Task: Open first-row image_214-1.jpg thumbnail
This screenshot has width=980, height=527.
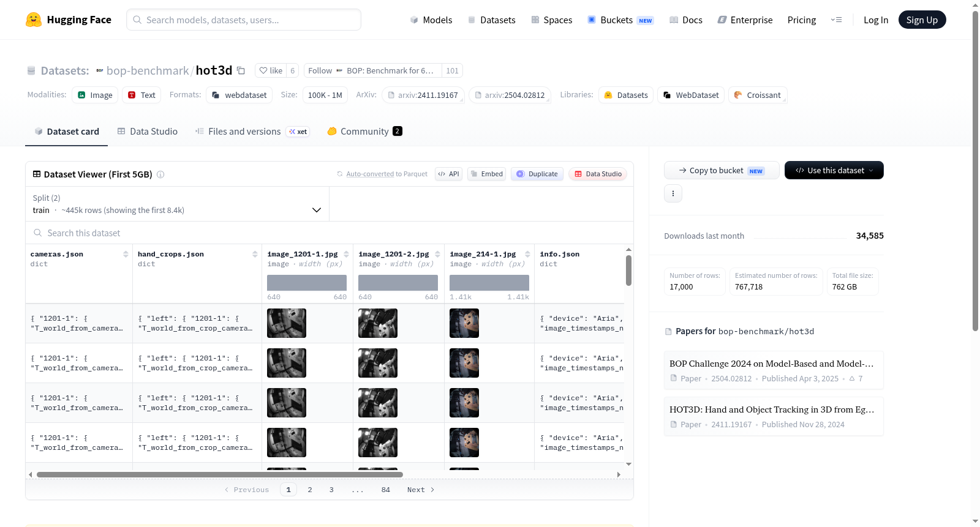Action: [x=464, y=323]
